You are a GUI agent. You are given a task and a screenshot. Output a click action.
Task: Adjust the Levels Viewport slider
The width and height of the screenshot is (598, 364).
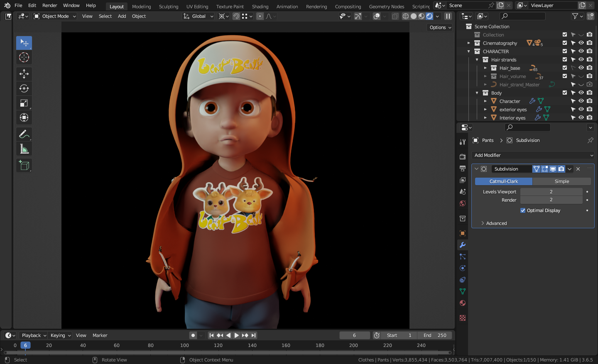click(551, 192)
